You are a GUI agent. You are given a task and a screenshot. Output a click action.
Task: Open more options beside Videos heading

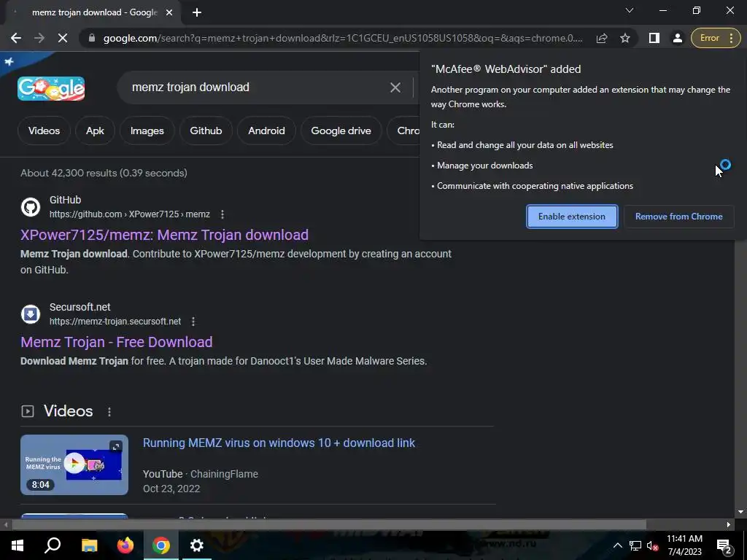point(109,412)
